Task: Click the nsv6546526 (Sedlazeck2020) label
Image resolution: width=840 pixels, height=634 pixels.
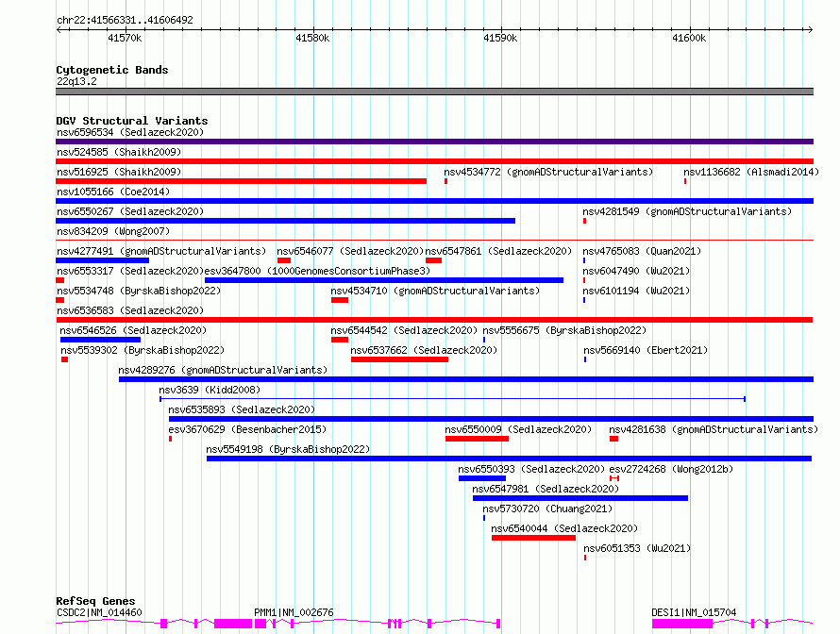Action: 133,330
